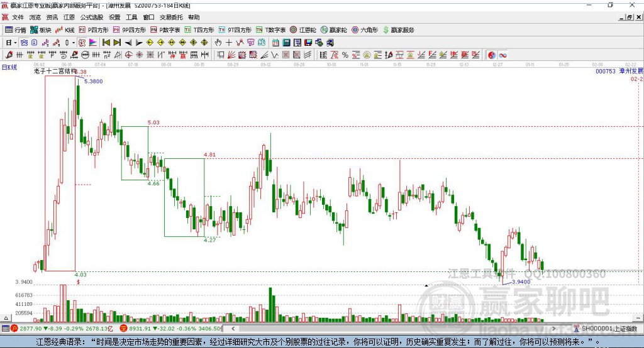Viewport: 644px width, 348px height.
Task: Expand the candlestick style dropdown arrow
Action: point(74,43)
